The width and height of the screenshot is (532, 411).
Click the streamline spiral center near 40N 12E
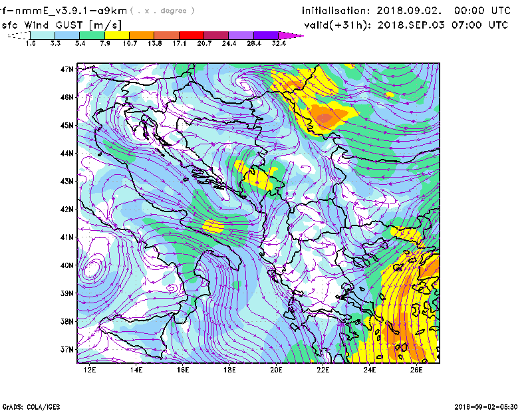pos(91,268)
